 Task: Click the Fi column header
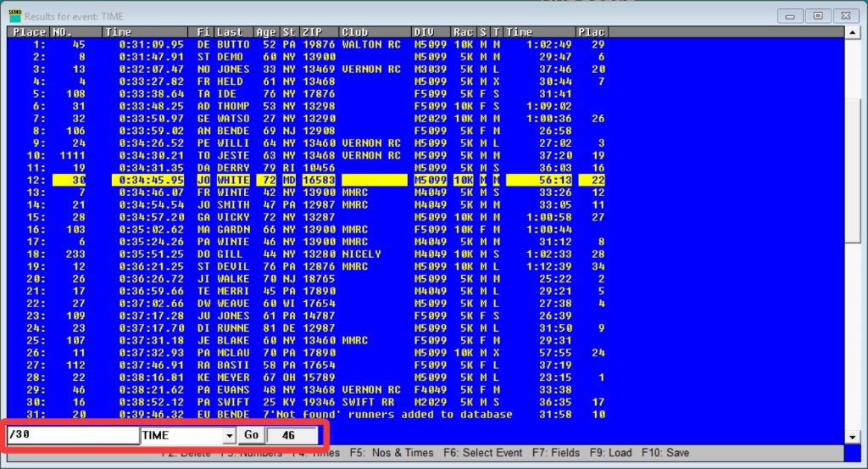click(x=203, y=32)
